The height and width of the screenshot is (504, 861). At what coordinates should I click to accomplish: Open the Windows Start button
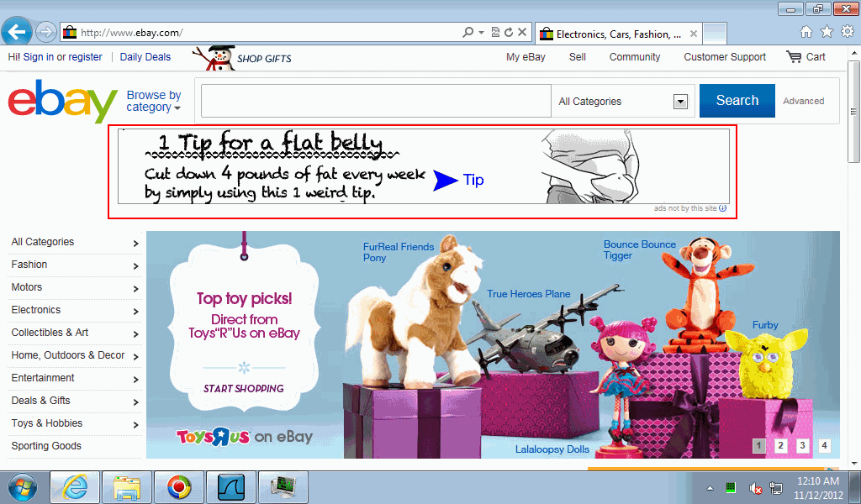click(x=23, y=487)
